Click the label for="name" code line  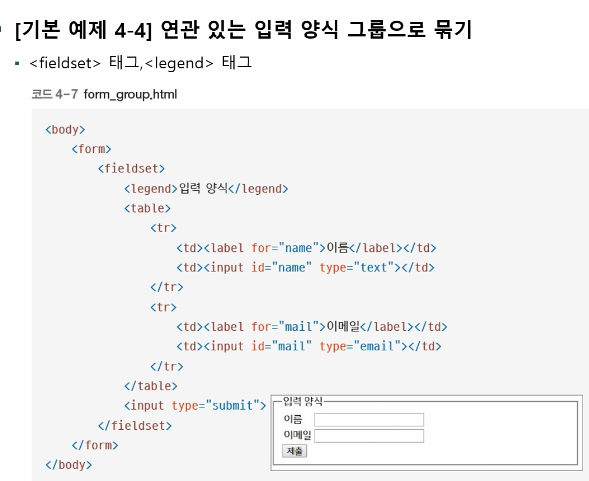307,248
